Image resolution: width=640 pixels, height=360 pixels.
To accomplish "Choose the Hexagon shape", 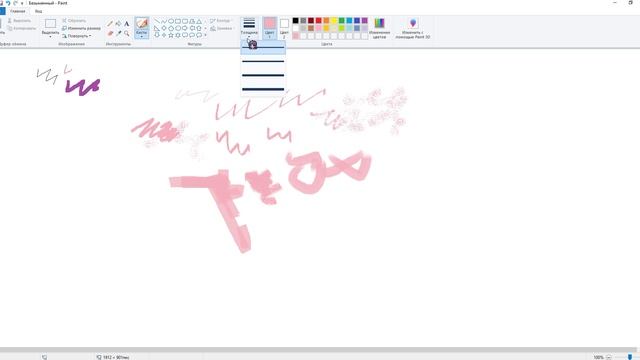I will tap(178, 28).
